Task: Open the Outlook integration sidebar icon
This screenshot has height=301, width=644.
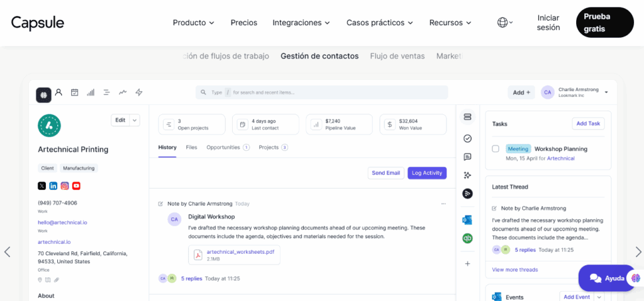Action: (467, 220)
